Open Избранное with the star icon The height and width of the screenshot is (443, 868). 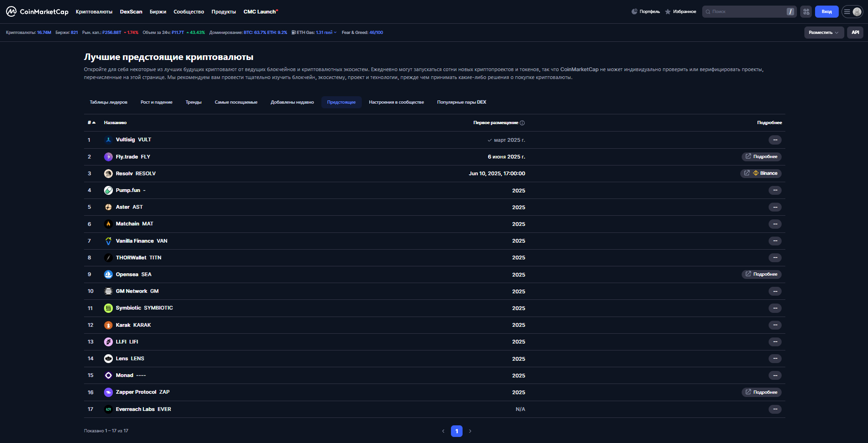[680, 12]
